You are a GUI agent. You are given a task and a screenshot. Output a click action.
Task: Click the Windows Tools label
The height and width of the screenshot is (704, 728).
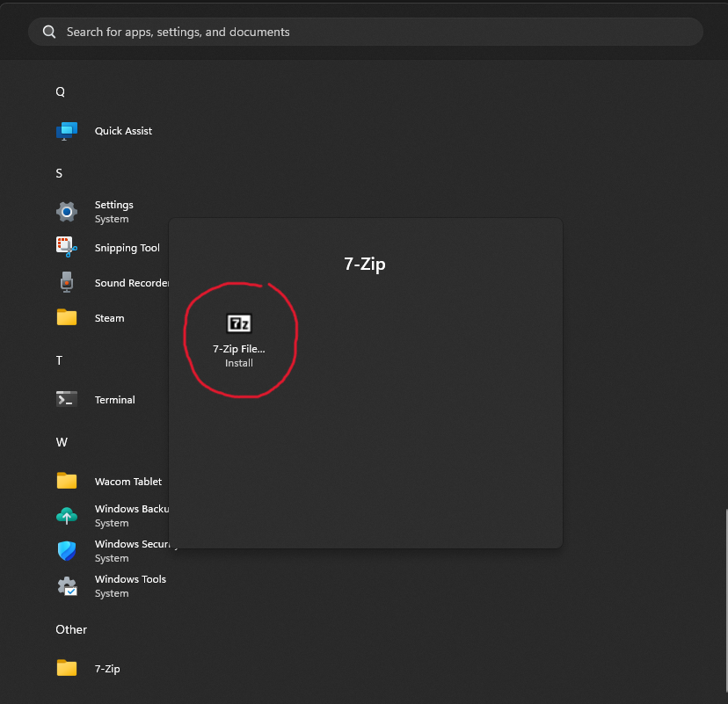(130, 579)
